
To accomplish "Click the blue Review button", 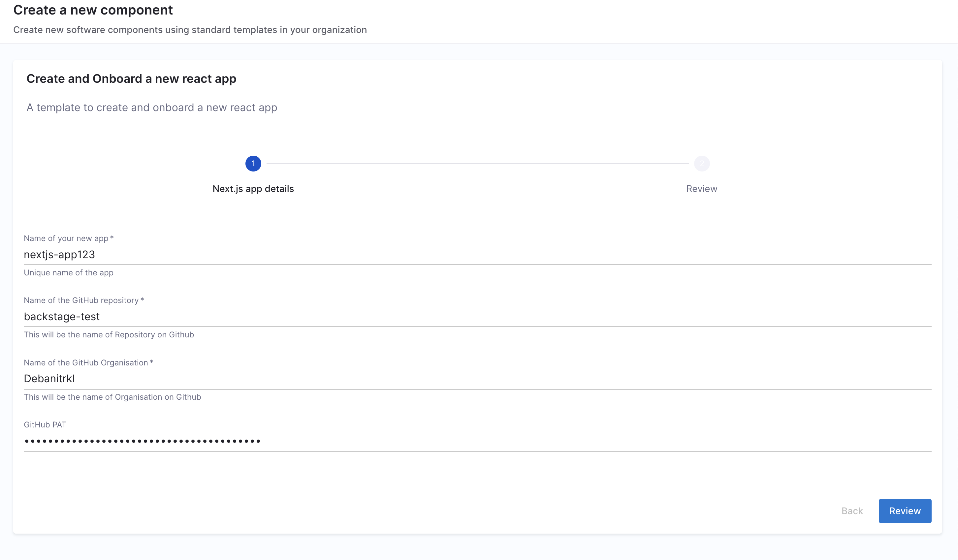I will click(905, 511).
